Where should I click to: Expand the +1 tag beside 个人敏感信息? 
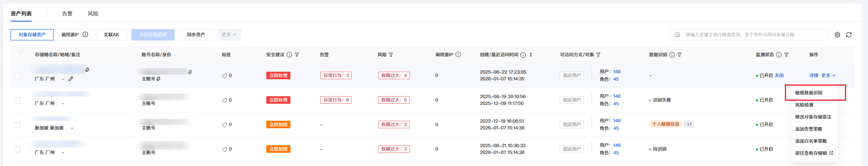pyautogui.click(x=689, y=124)
